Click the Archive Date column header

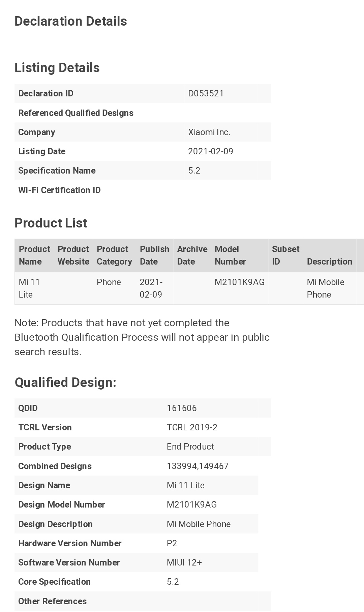point(192,255)
